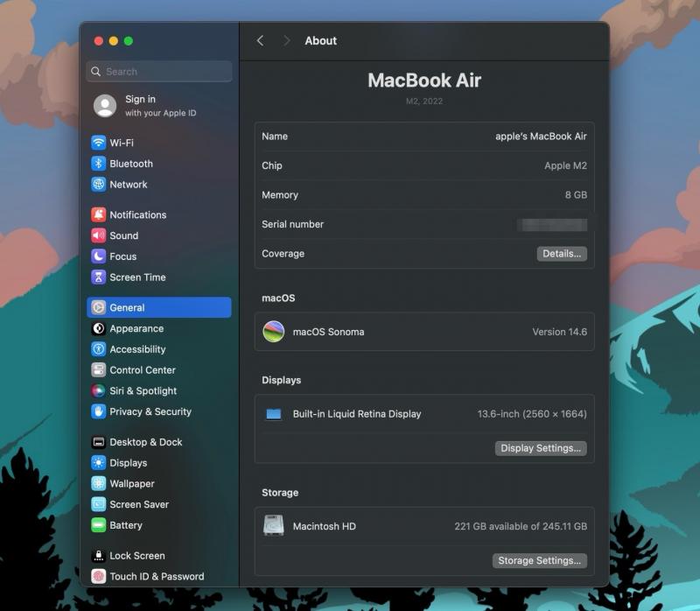
Task: Click the Desktop & Dock icon
Action: pyautogui.click(x=98, y=442)
